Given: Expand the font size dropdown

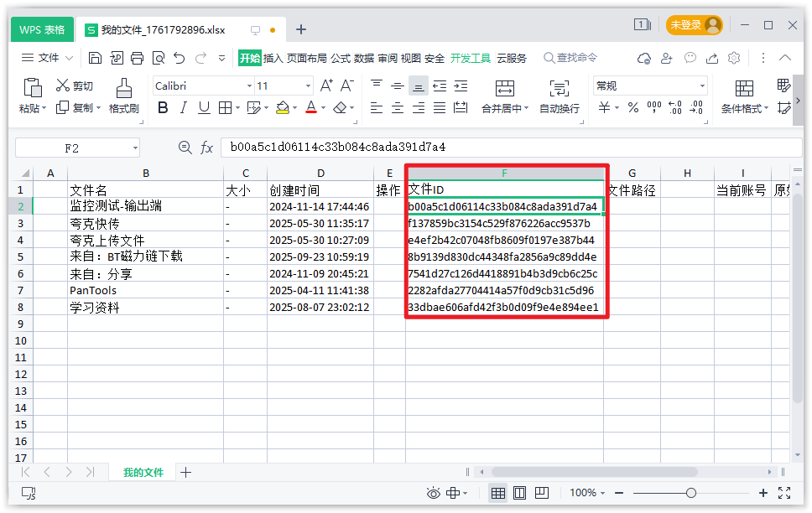Looking at the screenshot, I should (308, 86).
